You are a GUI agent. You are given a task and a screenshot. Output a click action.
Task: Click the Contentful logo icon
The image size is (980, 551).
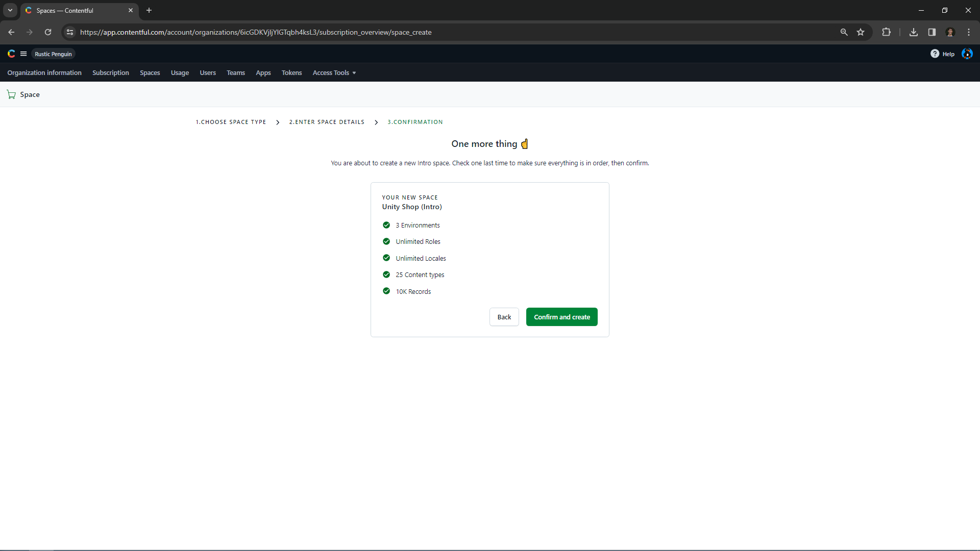pos(11,54)
